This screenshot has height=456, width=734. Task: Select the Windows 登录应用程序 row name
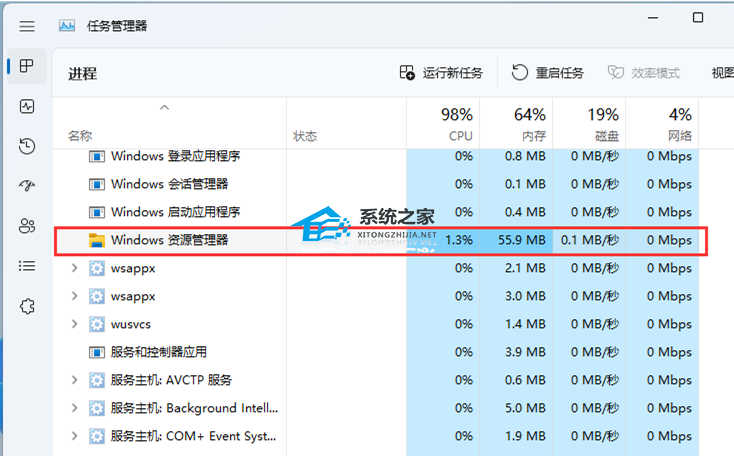pos(176,156)
